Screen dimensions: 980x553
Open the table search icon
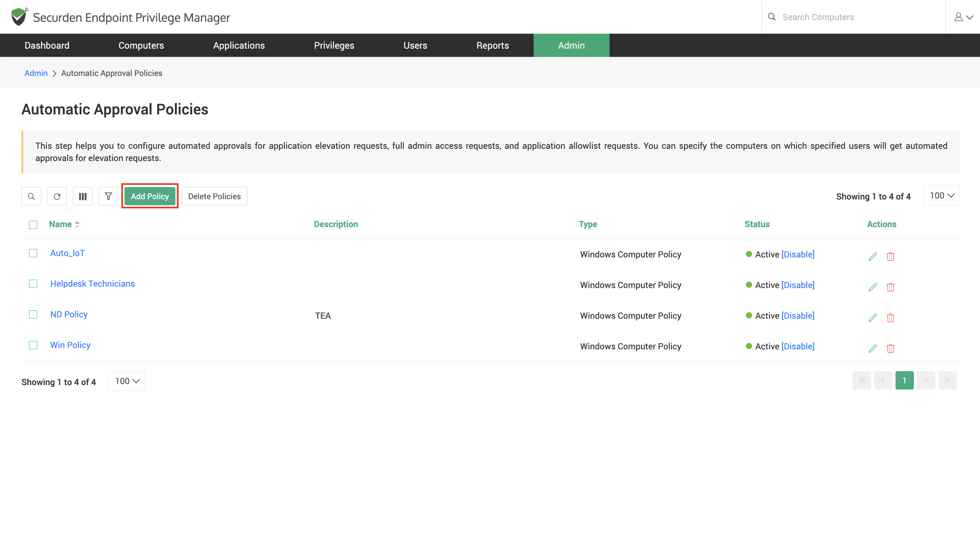tap(31, 196)
